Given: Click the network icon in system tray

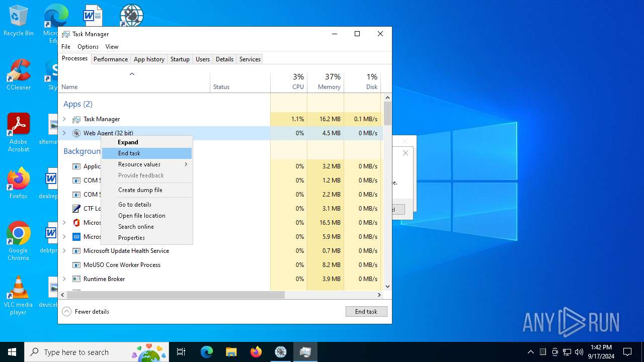Looking at the screenshot, I should point(567,352).
